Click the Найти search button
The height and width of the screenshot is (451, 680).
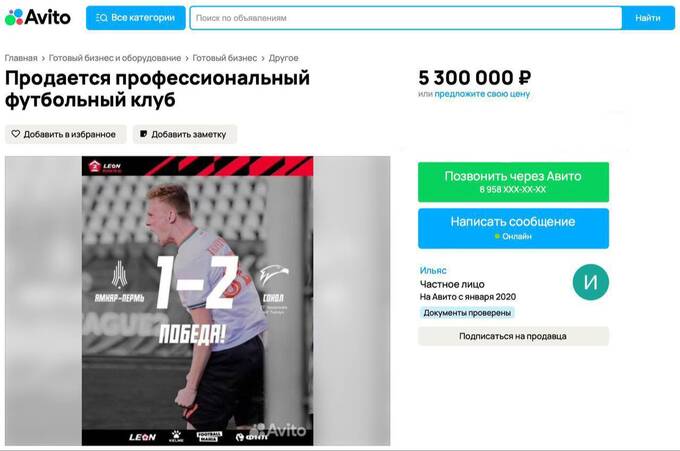click(x=648, y=18)
